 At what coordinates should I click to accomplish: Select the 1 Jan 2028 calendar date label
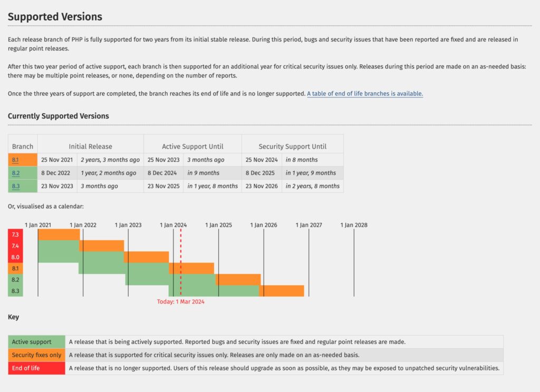pos(354,225)
